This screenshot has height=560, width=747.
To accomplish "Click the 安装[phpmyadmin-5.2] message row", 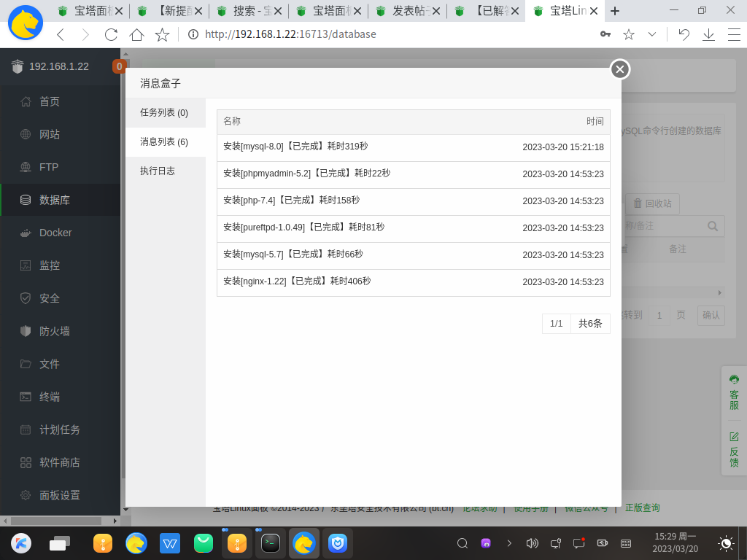I will tap(414, 174).
